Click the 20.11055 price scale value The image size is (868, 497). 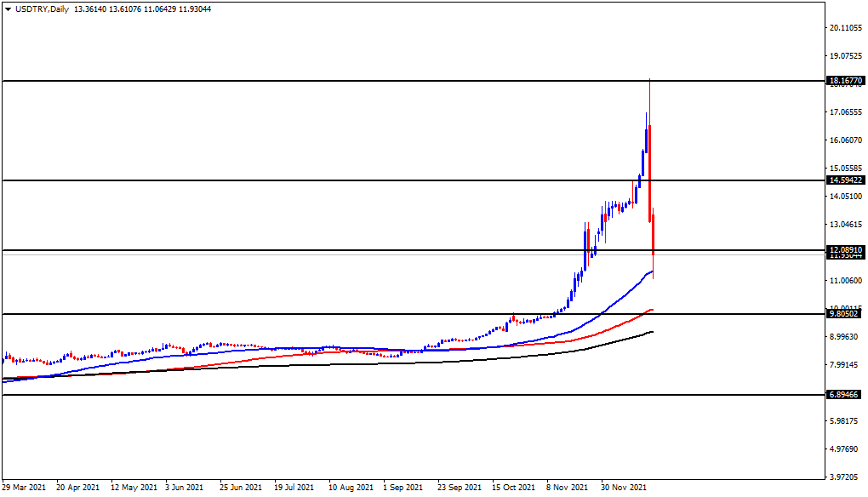click(845, 28)
